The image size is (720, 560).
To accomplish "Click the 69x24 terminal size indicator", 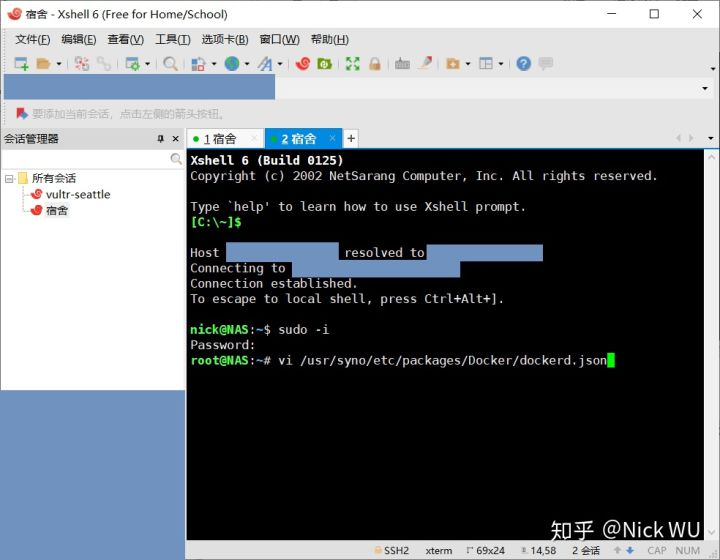I will pyautogui.click(x=485, y=550).
